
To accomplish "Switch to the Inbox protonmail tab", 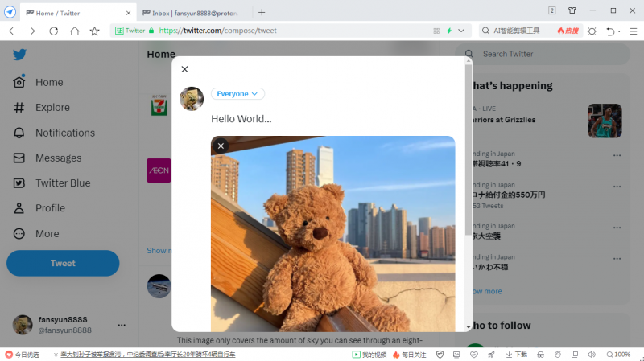I will click(193, 12).
